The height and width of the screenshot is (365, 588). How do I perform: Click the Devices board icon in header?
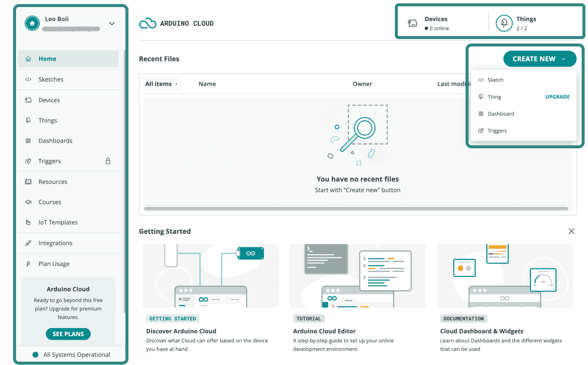click(x=412, y=23)
